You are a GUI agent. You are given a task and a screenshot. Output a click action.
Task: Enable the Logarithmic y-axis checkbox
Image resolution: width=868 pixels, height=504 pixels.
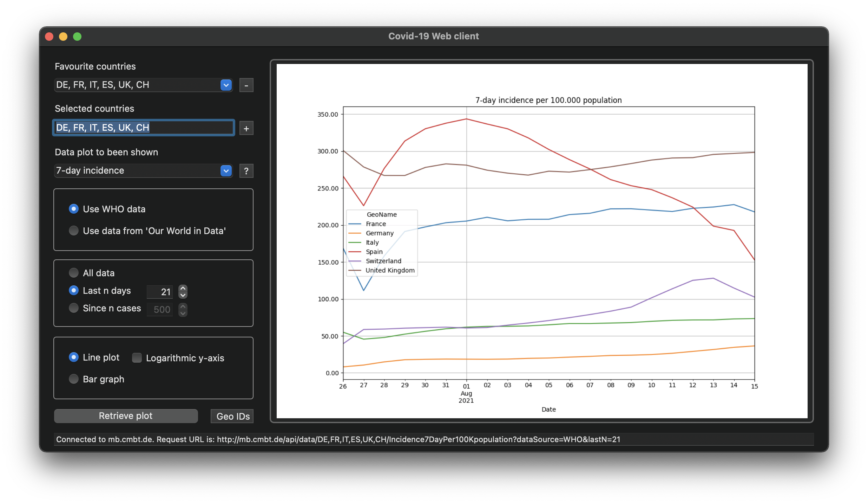coord(137,357)
